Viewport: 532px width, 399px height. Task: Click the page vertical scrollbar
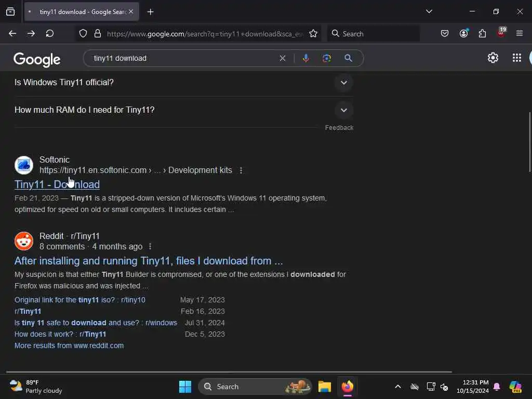(x=529, y=142)
